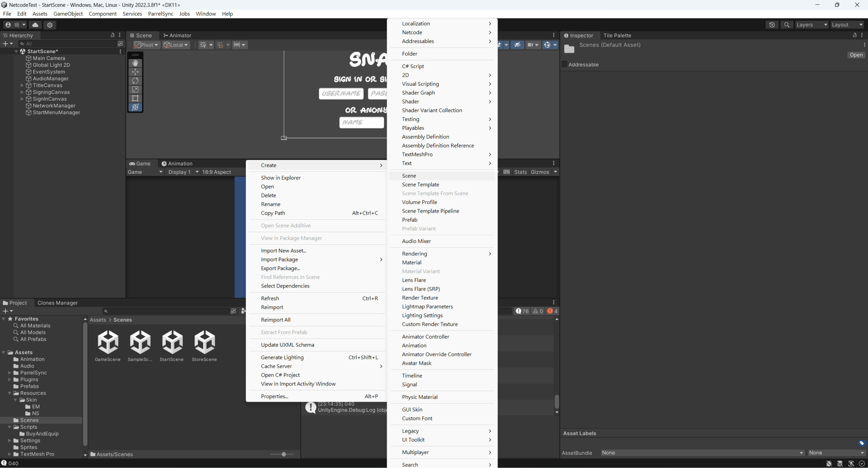Select the Rotate tool
Viewport: 868px width, 468px height.
coord(135,80)
